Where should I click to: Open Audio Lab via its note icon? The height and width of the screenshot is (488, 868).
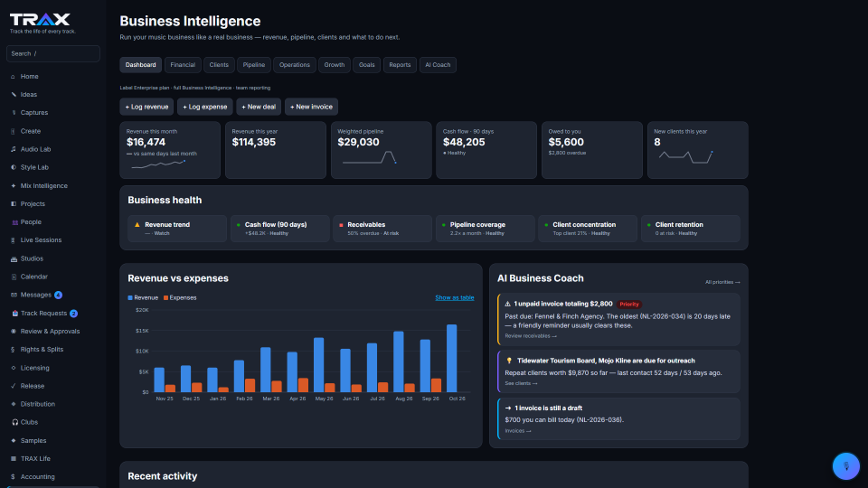[x=14, y=149]
